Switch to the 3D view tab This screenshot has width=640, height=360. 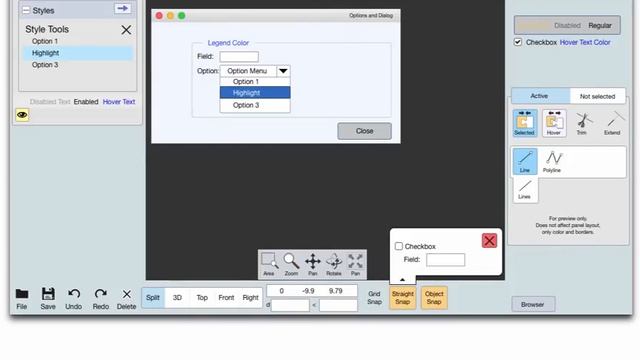pos(177,298)
